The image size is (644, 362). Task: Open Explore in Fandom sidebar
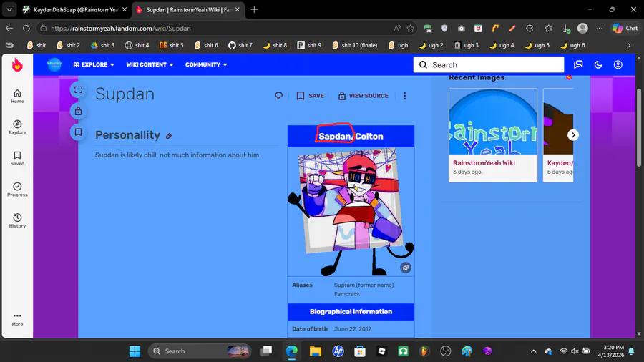click(17, 127)
